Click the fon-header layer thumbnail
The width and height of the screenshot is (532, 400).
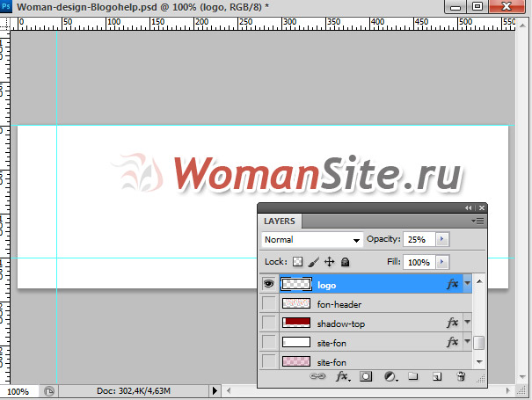296,303
